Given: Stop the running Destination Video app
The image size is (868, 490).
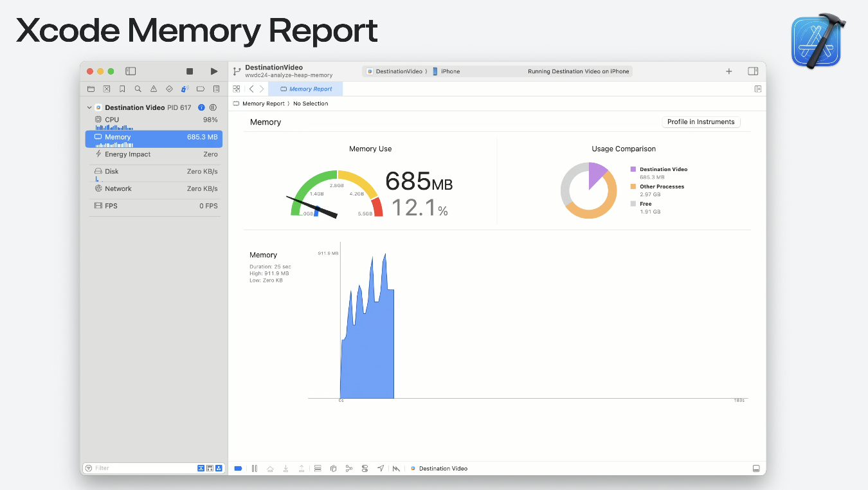Looking at the screenshot, I should (190, 71).
